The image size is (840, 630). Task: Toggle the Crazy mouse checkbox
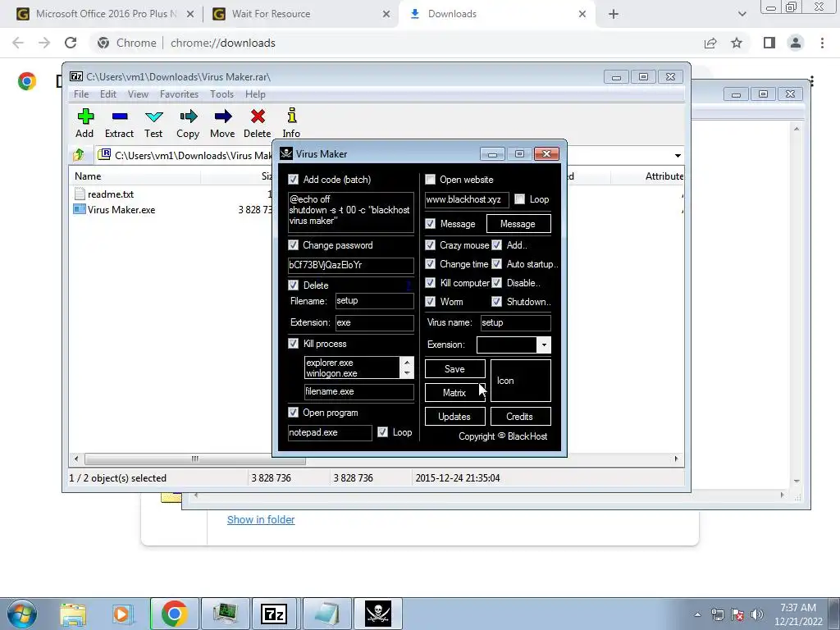pos(430,244)
